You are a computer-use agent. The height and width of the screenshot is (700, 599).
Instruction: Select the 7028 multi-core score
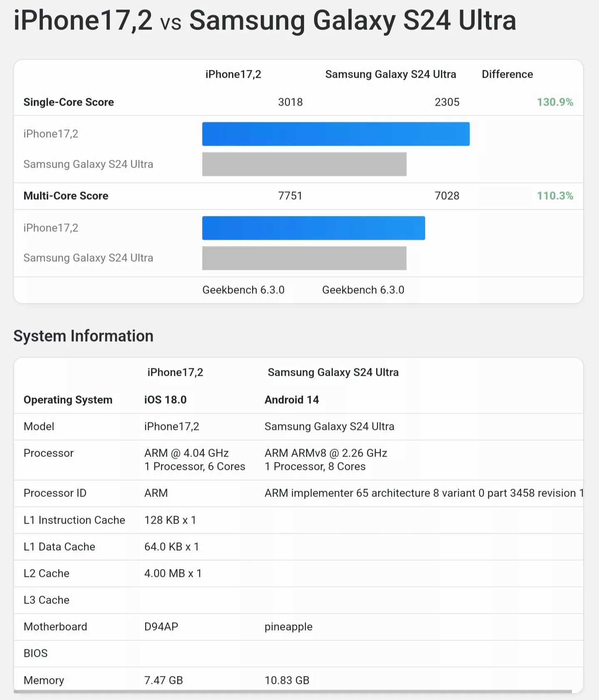coord(447,196)
